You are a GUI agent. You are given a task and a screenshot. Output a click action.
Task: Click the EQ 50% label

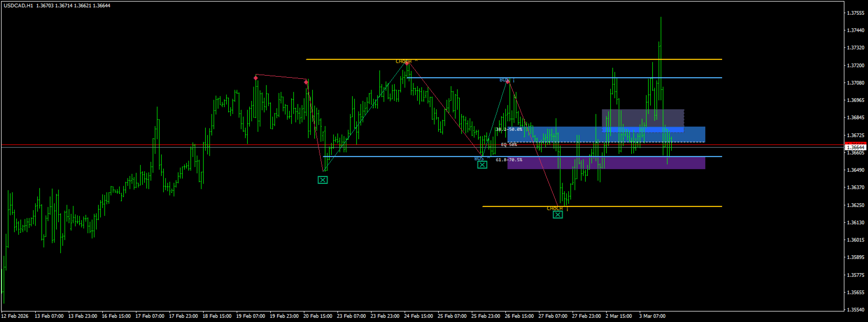(509, 144)
